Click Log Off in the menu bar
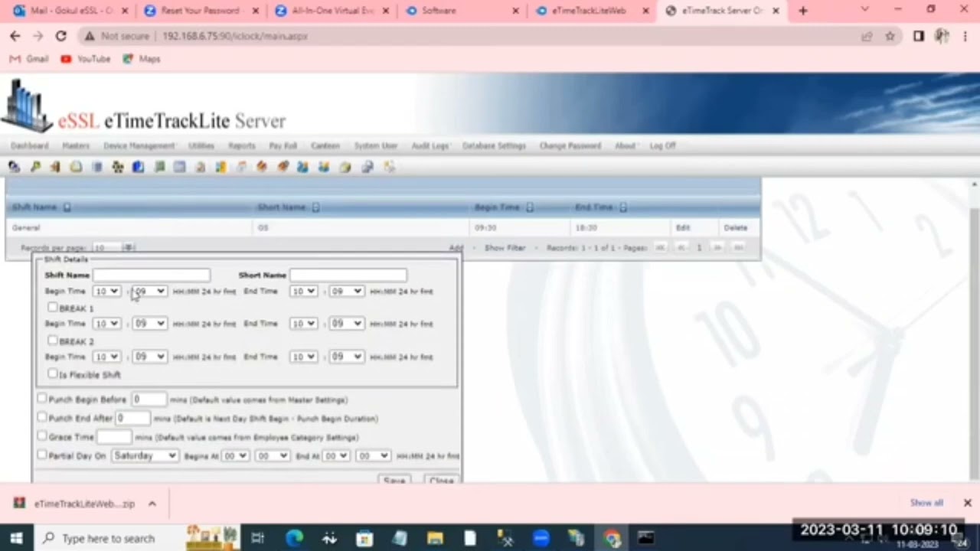The image size is (980, 551). tap(662, 145)
